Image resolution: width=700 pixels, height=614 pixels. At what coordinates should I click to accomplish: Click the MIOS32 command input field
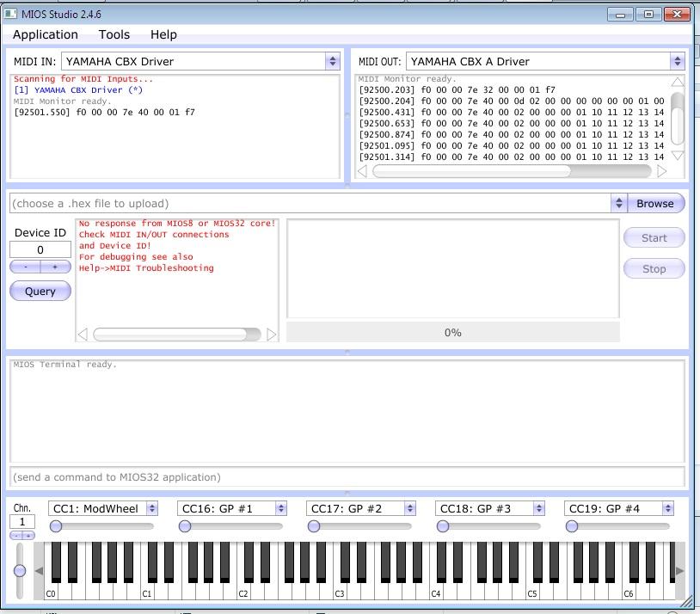pyautogui.click(x=347, y=477)
